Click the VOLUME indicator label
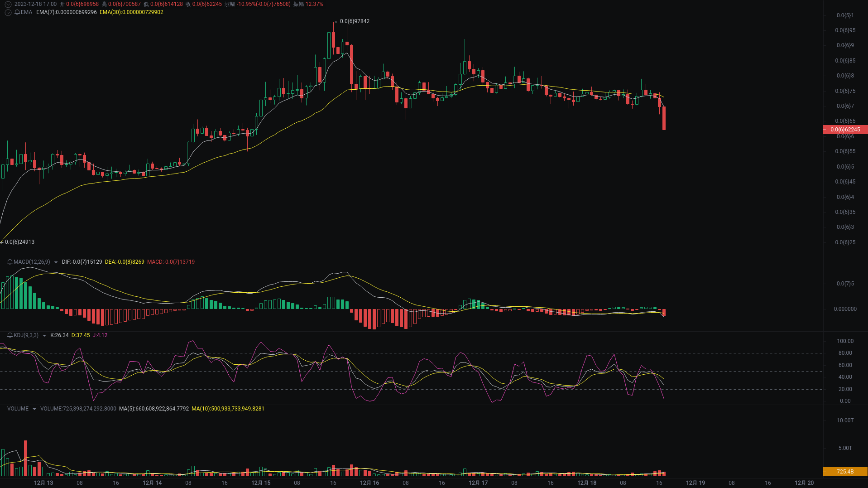Viewport: 868px width, 488px height. click(18, 409)
